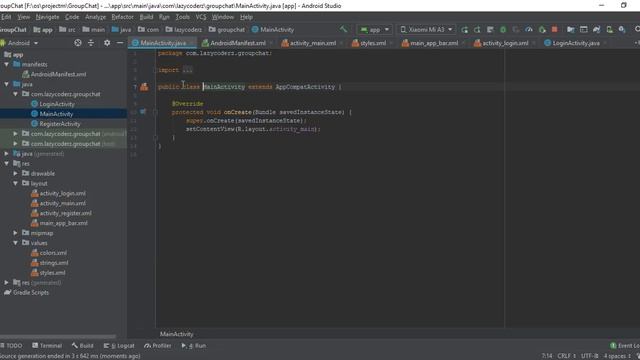
Task: Toggle the Logcat tool window
Action: (119, 346)
